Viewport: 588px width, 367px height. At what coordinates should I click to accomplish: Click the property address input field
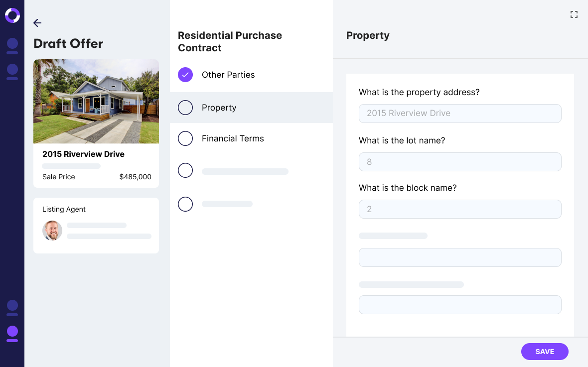[460, 114]
